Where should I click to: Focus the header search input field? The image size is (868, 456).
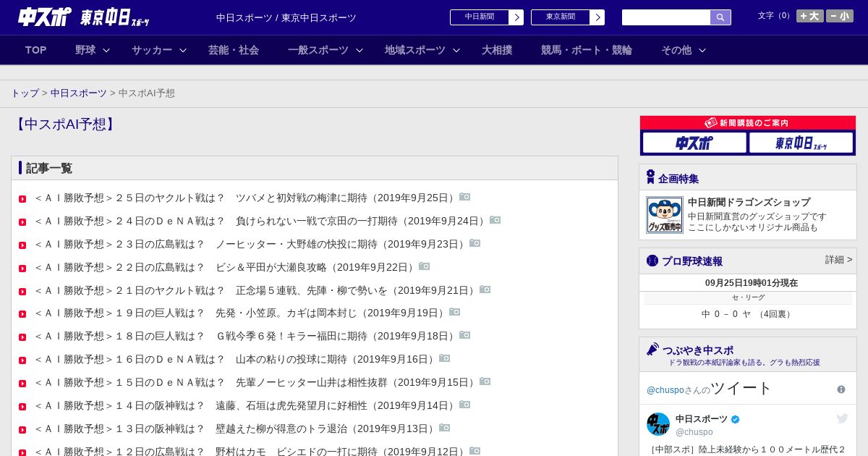tap(666, 17)
